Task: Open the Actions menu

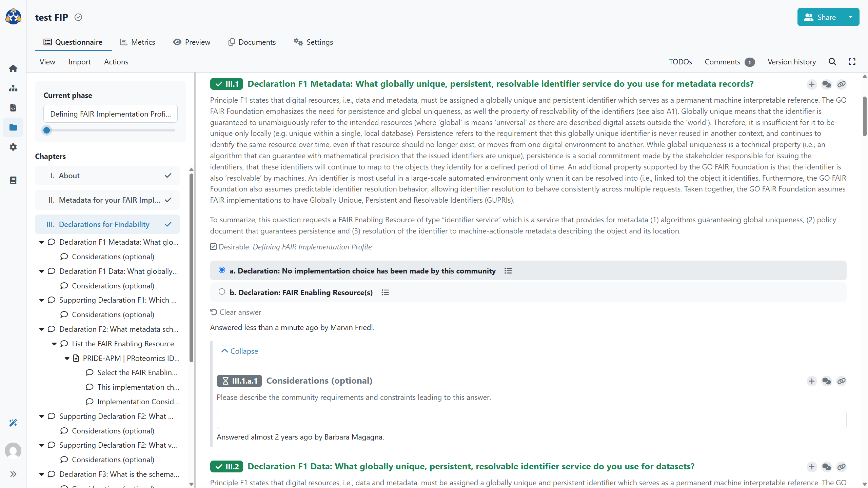Action: [116, 62]
